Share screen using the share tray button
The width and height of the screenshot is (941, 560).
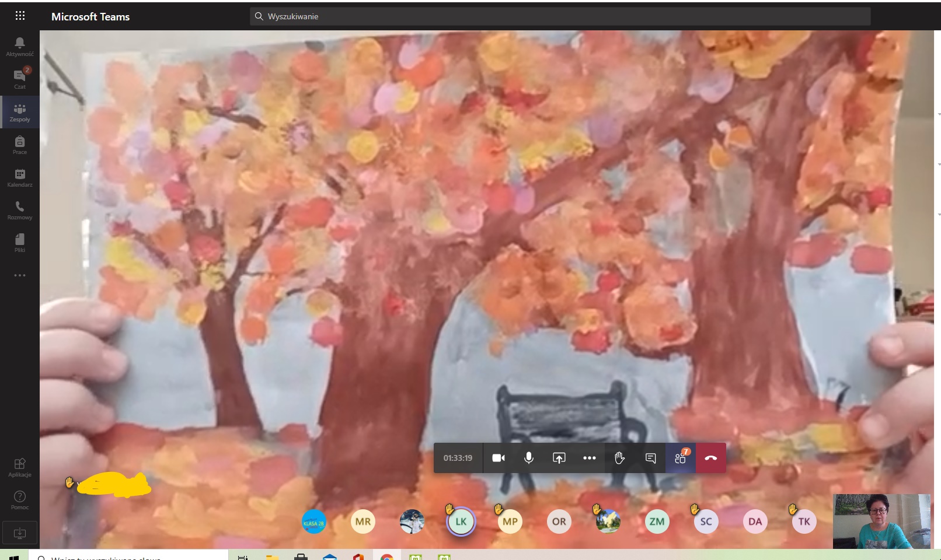559,458
